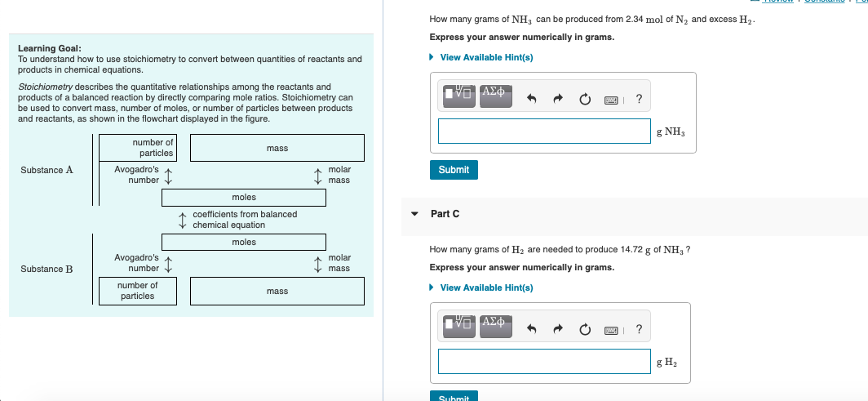Expand hints for the Part C question
Screen dimensions: 868x401
point(481,288)
